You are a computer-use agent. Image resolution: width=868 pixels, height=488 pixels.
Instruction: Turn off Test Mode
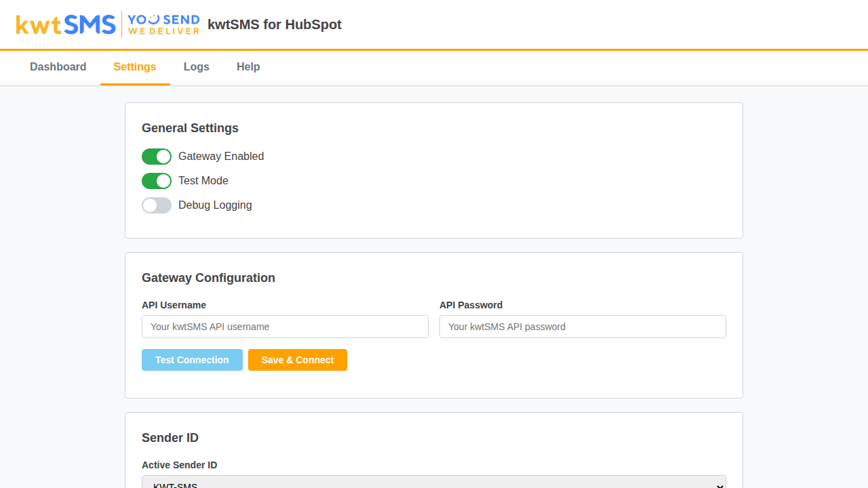pyautogui.click(x=157, y=181)
